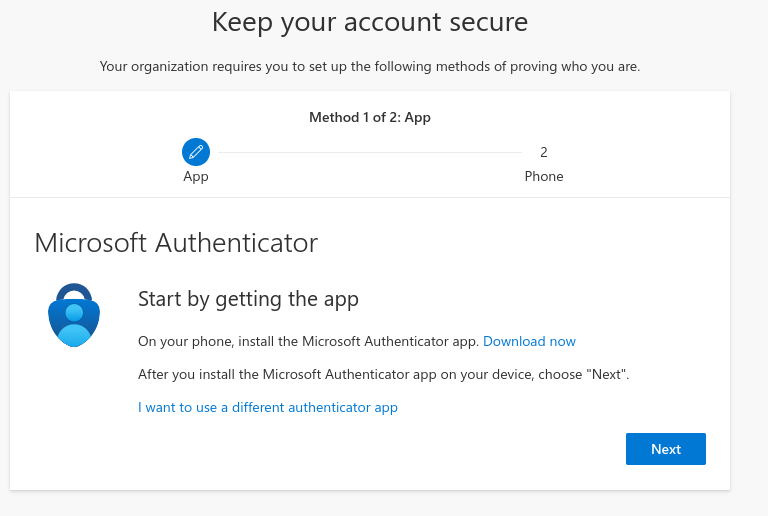Click the "Start by getting the app" heading
This screenshot has width=768, height=516.
pyautogui.click(x=248, y=298)
